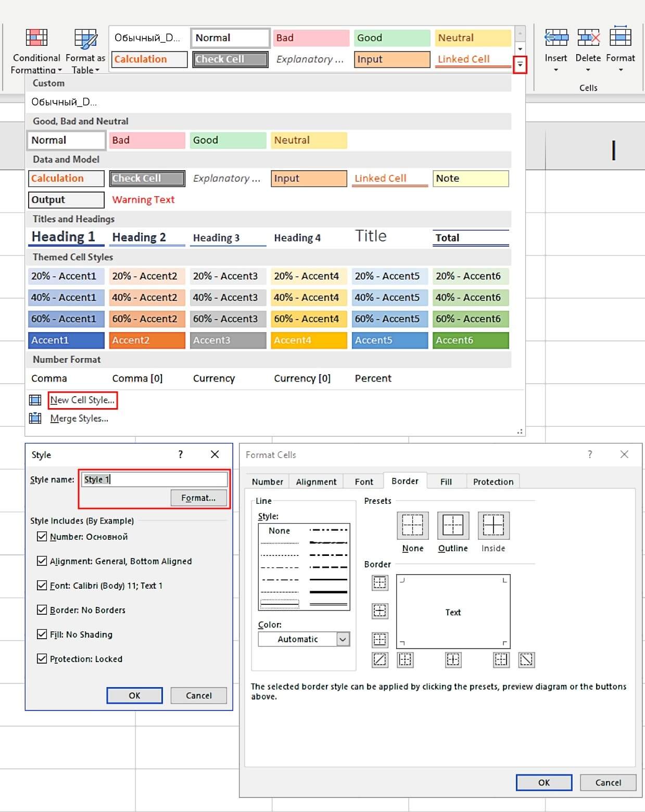645x812 pixels.
Task: Uncheck Protection: Locked checkbox
Action: 42,658
